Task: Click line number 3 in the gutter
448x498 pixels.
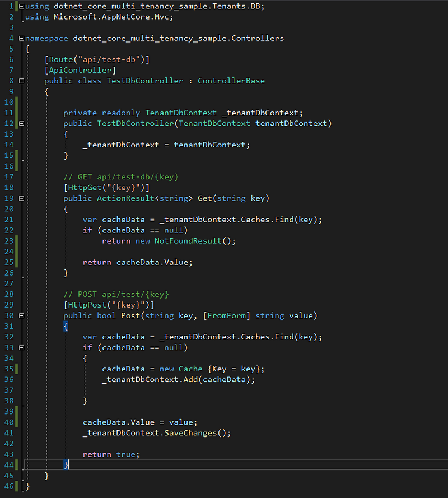Action: 11,27
